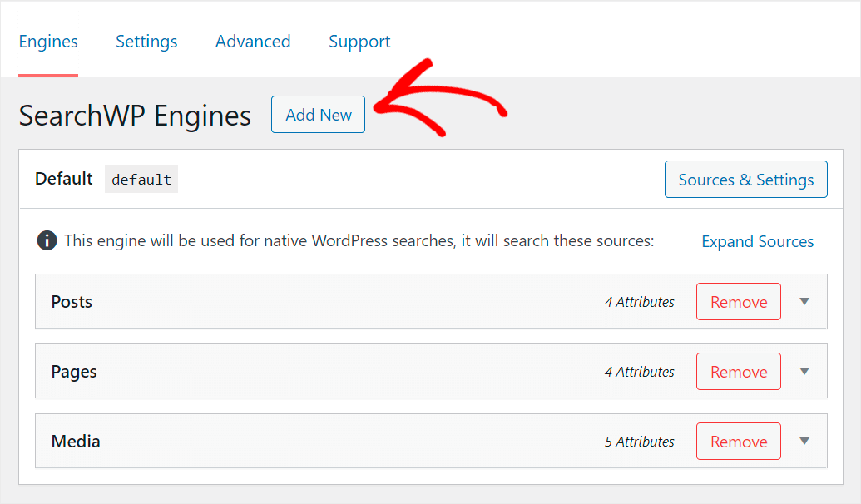Remove the Posts source
Viewport: 861px width, 504px height.
(739, 301)
